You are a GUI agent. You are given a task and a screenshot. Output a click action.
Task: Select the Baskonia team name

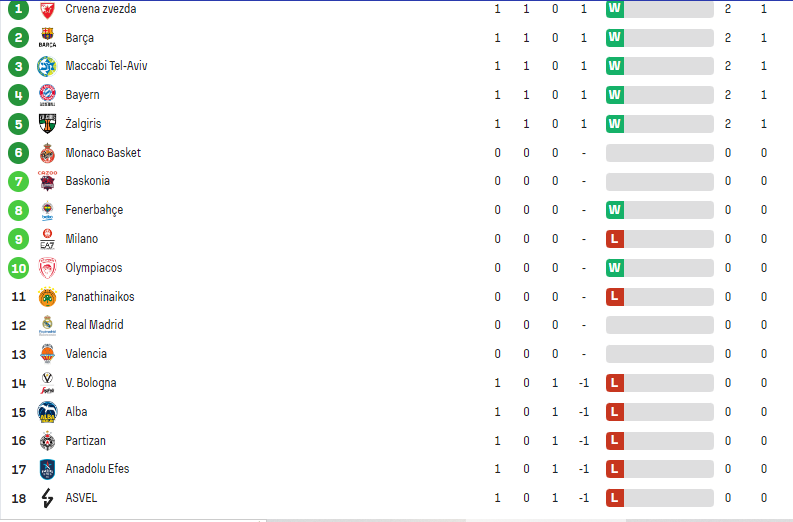pyautogui.click(x=87, y=181)
